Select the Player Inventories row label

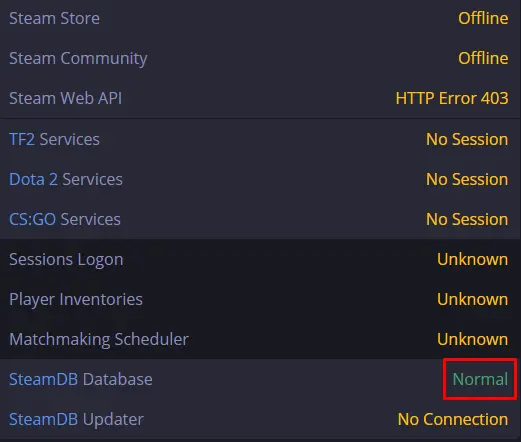click(76, 300)
